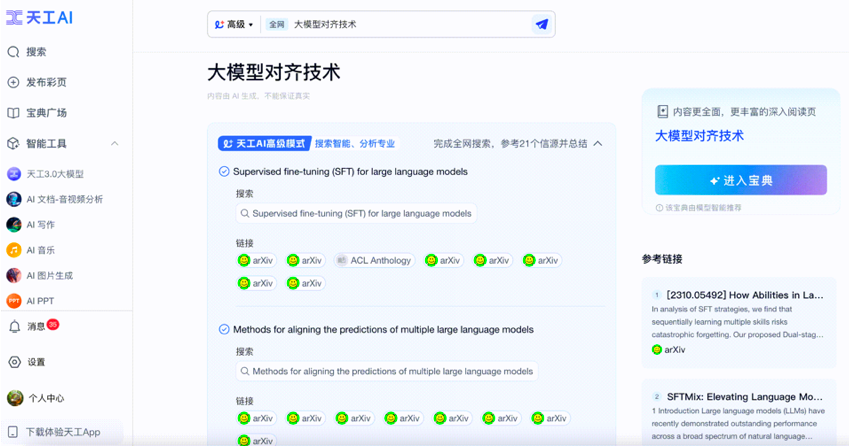
Task: Click the info icon beside 该宝典由模型智能推荐
Action: click(659, 208)
